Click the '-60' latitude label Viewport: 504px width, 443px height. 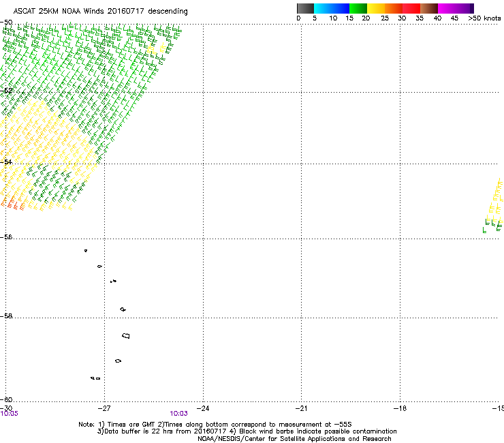point(6,399)
